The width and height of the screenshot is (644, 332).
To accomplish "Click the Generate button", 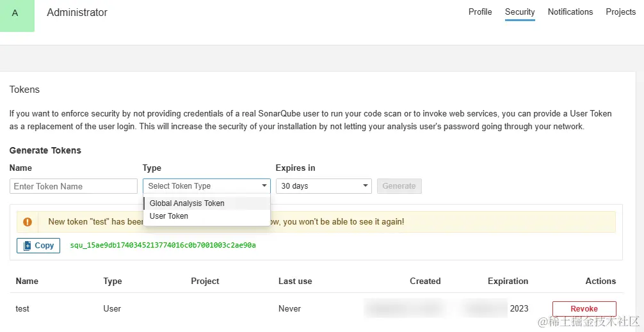I will coord(399,186).
